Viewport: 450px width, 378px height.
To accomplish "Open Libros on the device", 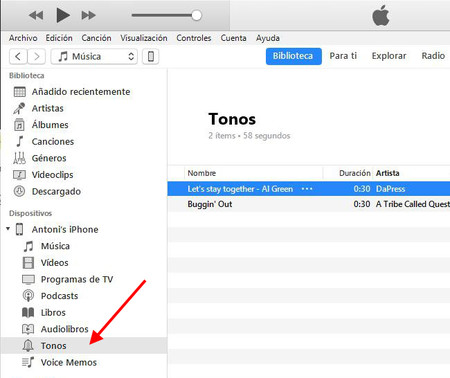I will click(x=53, y=313).
